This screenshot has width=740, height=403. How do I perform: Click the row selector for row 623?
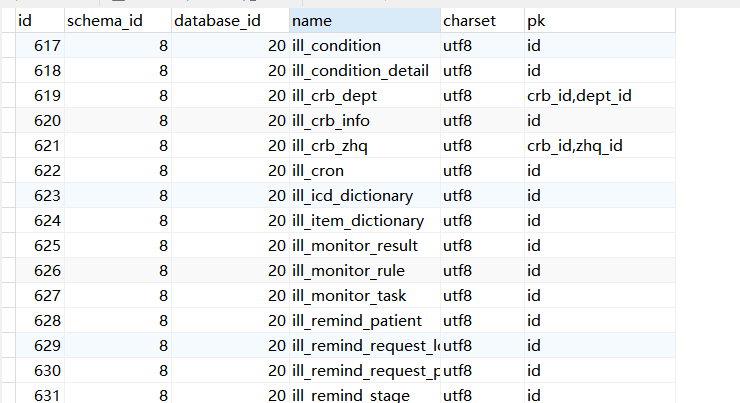click(x=8, y=196)
